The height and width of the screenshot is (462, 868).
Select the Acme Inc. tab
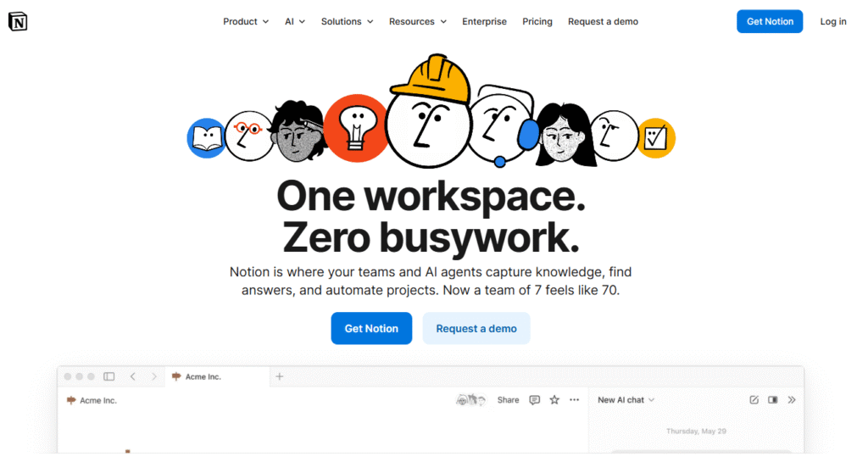coord(217,376)
